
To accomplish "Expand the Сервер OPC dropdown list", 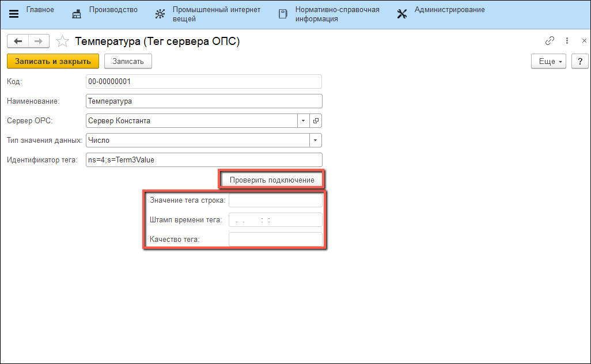I will 304,121.
